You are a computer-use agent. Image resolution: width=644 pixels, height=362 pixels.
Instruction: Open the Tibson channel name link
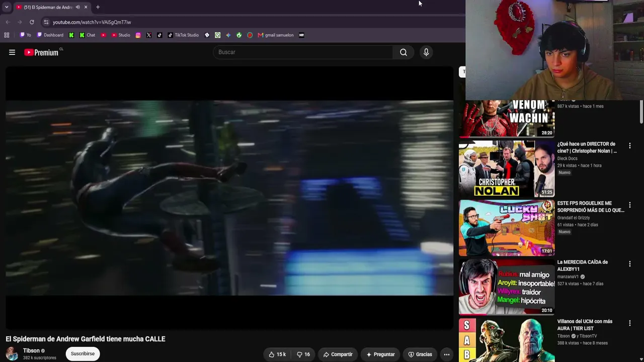[31, 351]
